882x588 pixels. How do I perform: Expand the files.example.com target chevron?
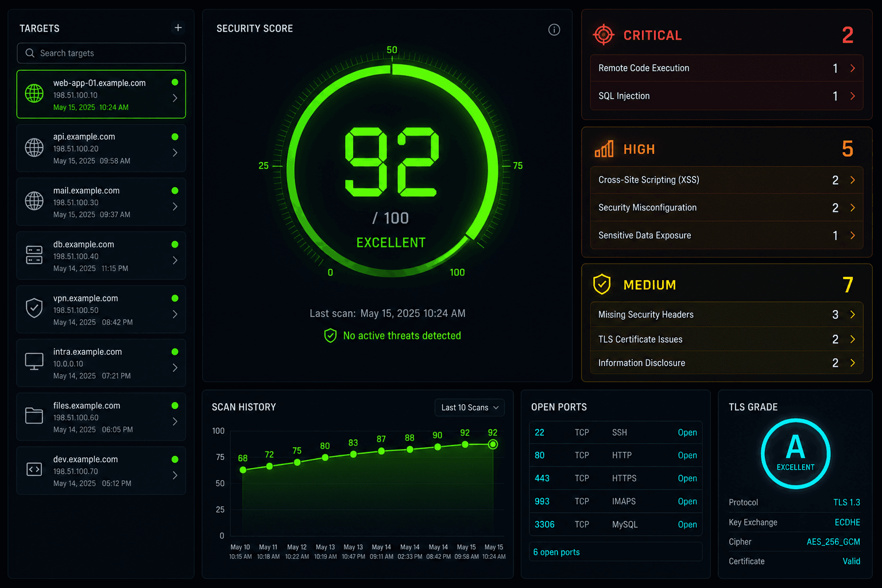(175, 421)
